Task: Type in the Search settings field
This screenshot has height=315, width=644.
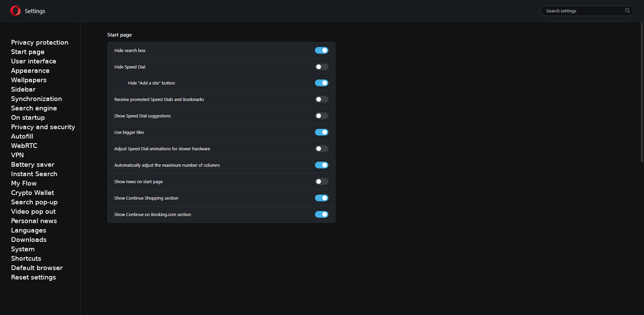Action: click(584, 11)
